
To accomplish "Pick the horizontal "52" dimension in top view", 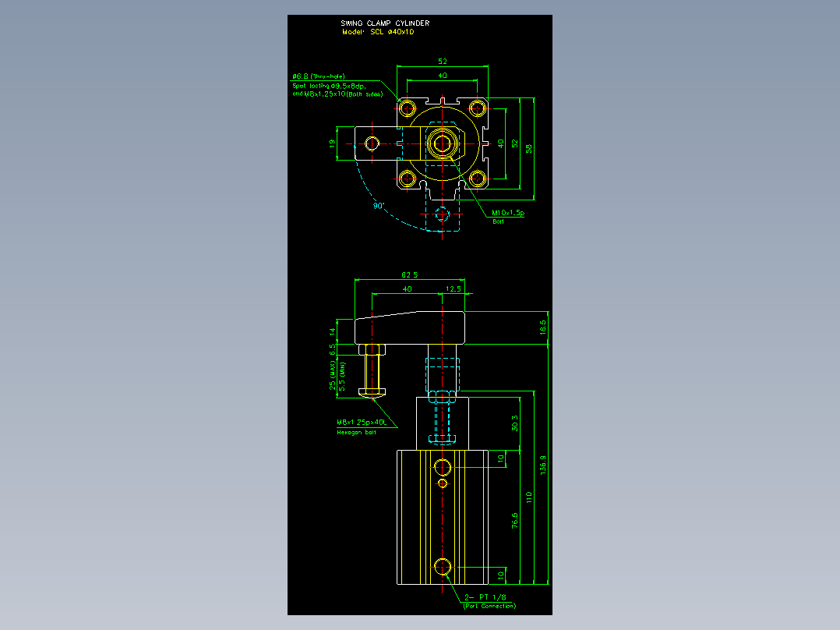I will click(x=443, y=61).
